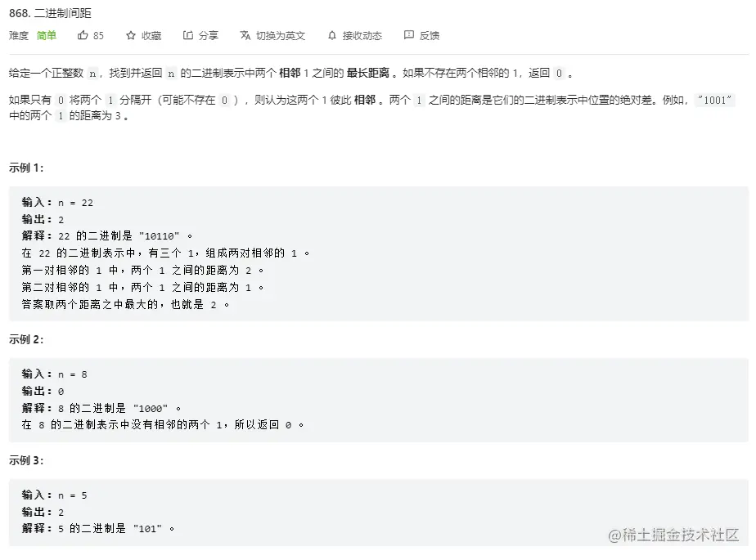Image resolution: width=756 pixels, height=560 pixels.
Task: Click the like count 85
Action: 98,36
